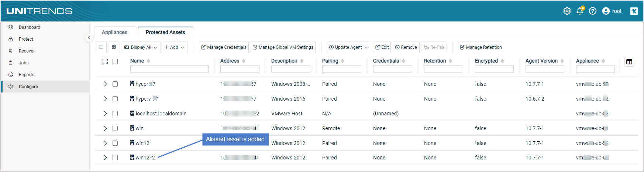Image resolution: width=644 pixels, height=172 pixels.
Task: Focus the Name filter field
Action: tap(169, 69)
